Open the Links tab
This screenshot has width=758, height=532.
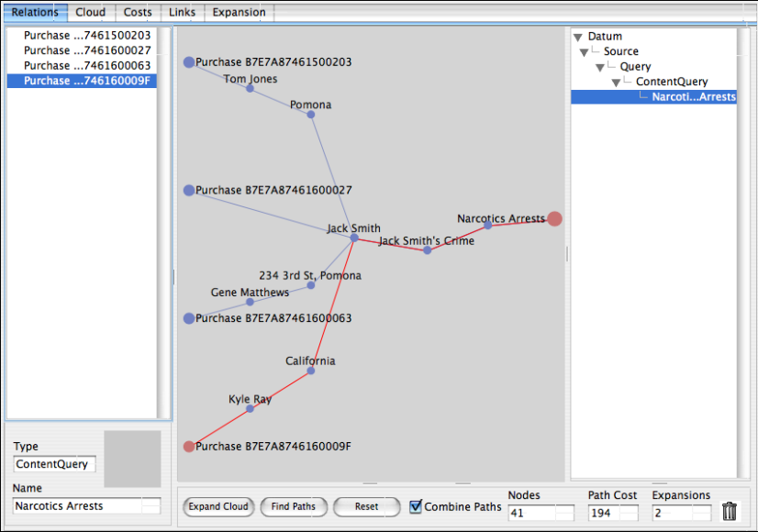183,12
